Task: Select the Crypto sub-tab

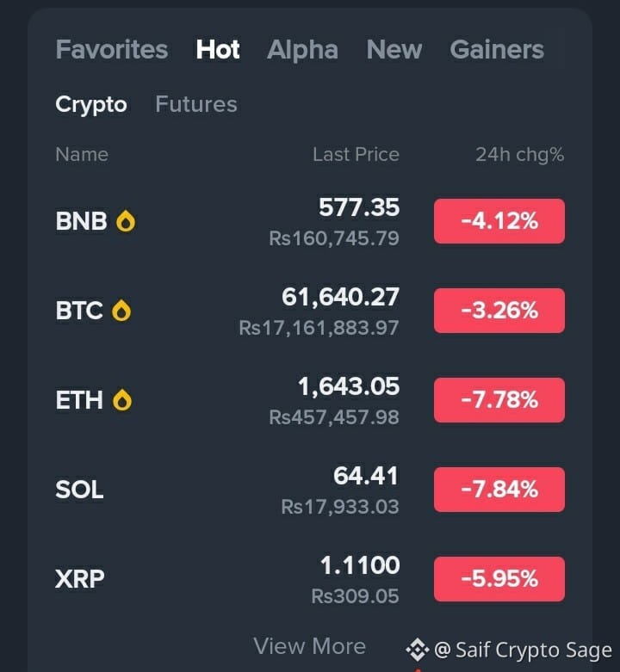Action: [x=91, y=105]
